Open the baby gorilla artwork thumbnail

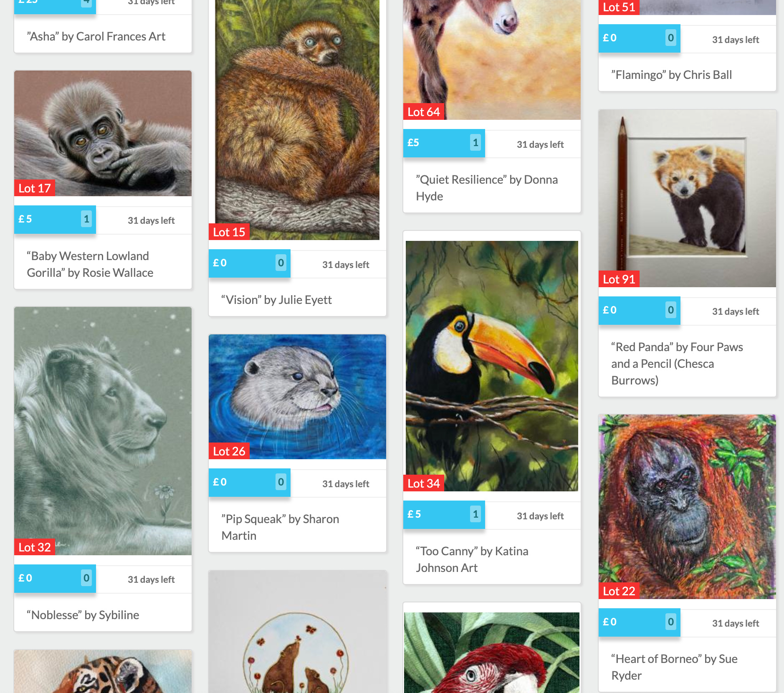click(103, 133)
